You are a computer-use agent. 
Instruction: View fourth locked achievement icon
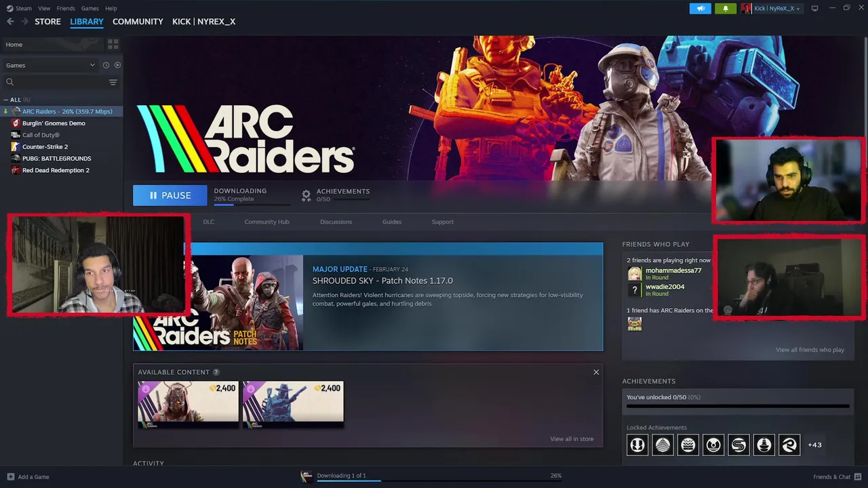coord(713,445)
